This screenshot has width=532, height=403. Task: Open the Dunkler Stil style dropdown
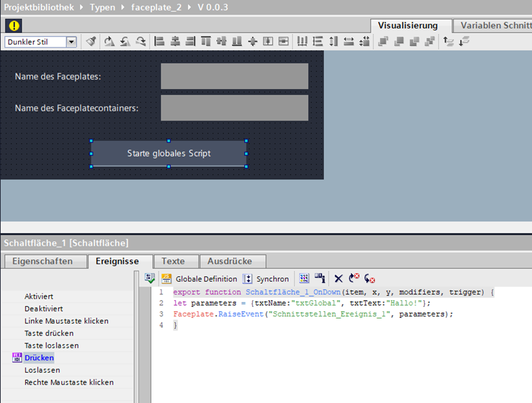tap(71, 42)
